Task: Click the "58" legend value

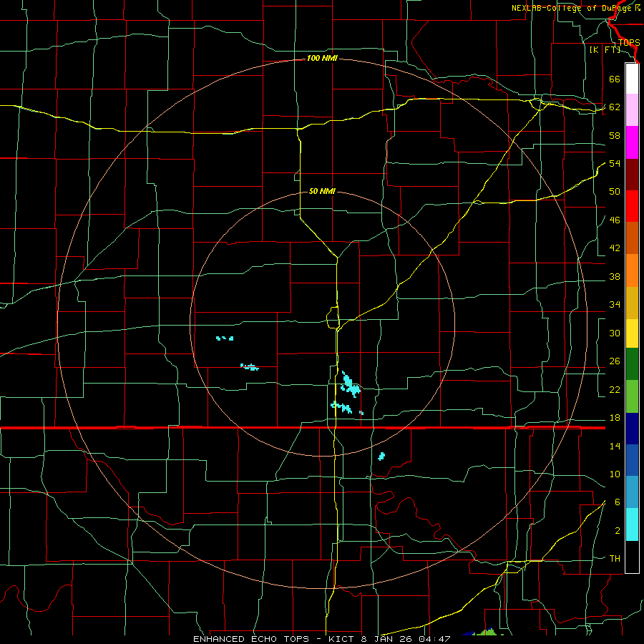Action: pyautogui.click(x=615, y=135)
